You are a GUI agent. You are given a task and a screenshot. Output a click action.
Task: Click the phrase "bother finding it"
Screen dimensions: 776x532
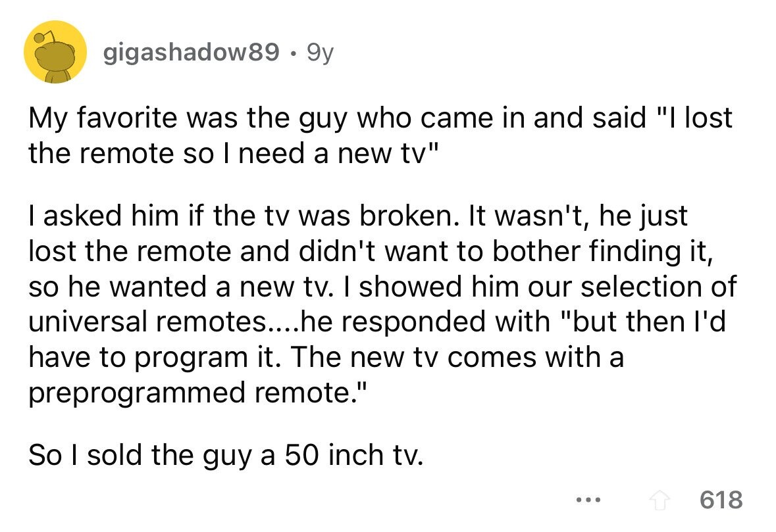602,252
